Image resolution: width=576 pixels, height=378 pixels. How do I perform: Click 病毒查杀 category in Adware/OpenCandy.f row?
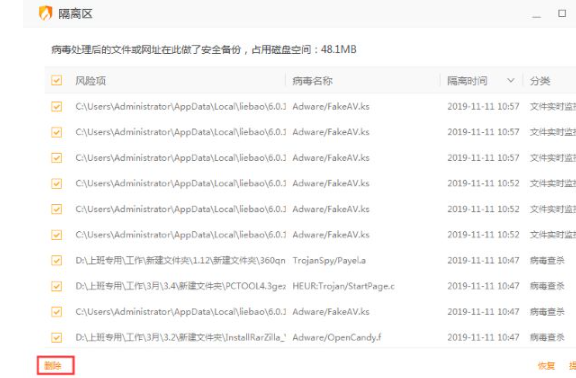pyautogui.click(x=547, y=338)
